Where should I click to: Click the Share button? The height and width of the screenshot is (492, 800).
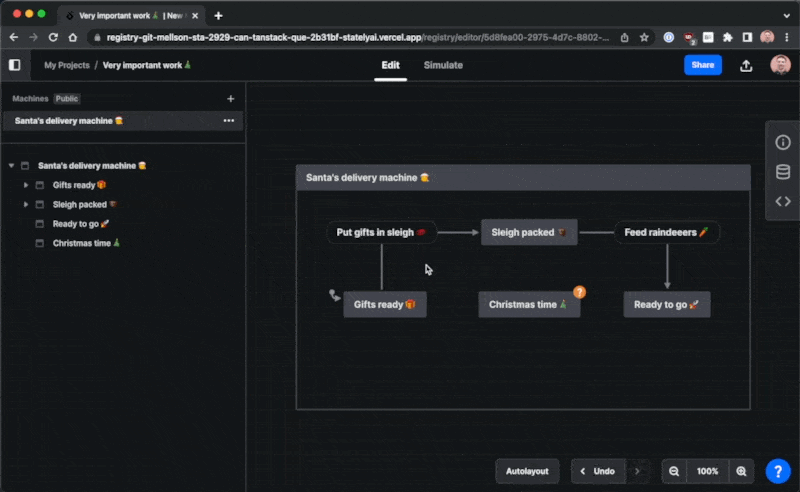click(x=703, y=65)
